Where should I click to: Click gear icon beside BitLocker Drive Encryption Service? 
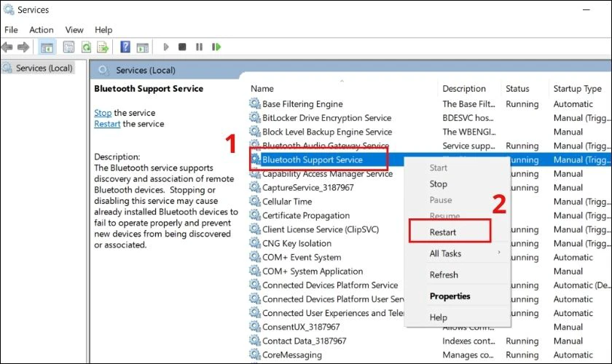click(x=255, y=118)
